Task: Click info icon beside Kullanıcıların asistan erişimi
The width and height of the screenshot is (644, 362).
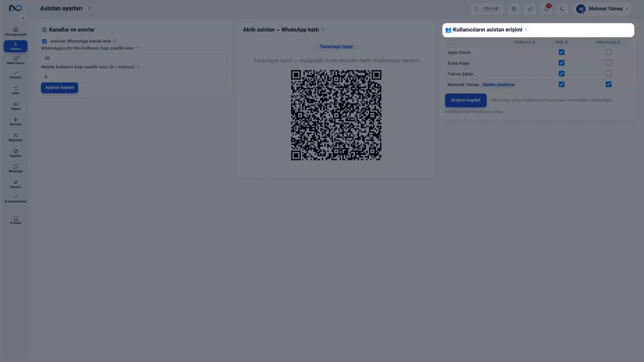Action: click(x=526, y=30)
